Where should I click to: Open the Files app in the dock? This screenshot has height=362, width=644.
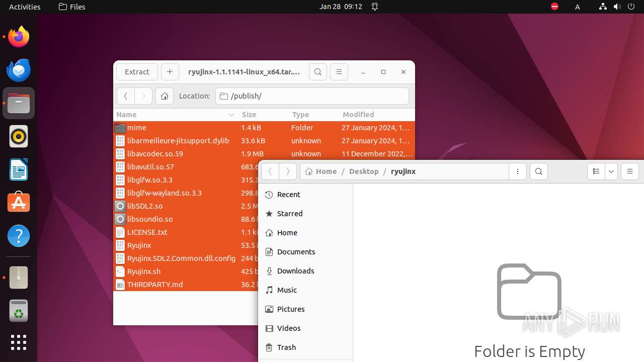point(19,103)
